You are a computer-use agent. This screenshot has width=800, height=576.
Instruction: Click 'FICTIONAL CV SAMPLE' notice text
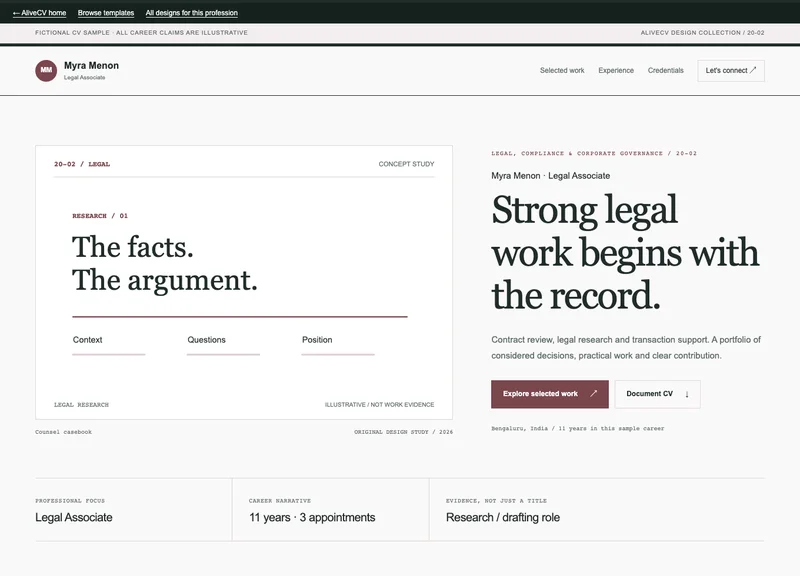click(141, 33)
